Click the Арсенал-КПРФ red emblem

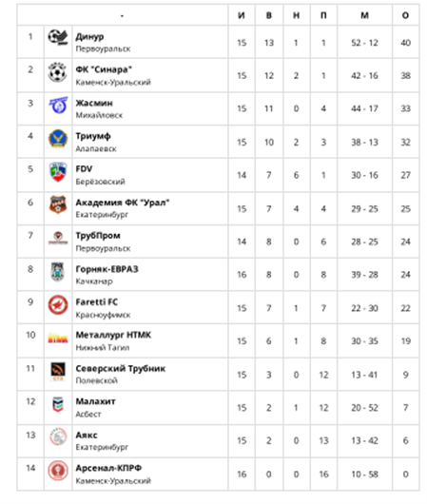pyautogui.click(x=58, y=471)
